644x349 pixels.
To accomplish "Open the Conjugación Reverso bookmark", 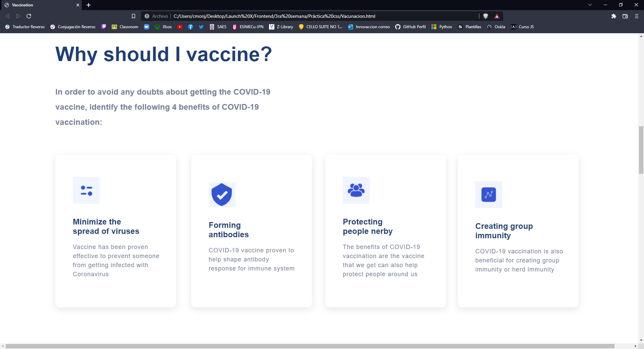I will [73, 27].
